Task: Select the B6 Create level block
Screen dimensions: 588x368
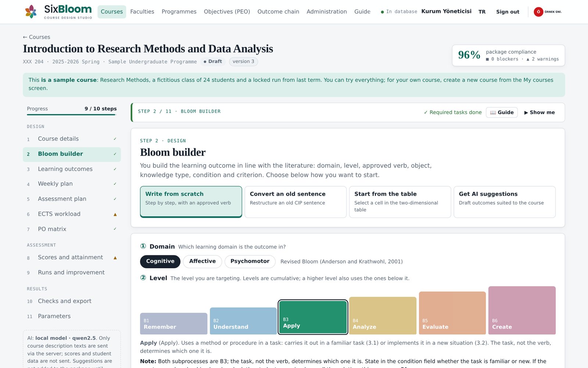Action: pyautogui.click(x=522, y=310)
